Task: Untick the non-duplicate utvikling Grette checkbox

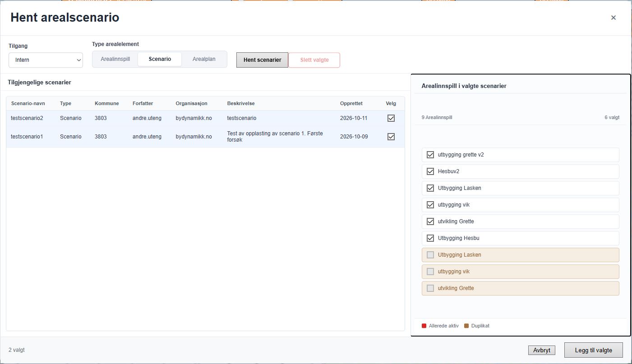Action: (x=430, y=221)
